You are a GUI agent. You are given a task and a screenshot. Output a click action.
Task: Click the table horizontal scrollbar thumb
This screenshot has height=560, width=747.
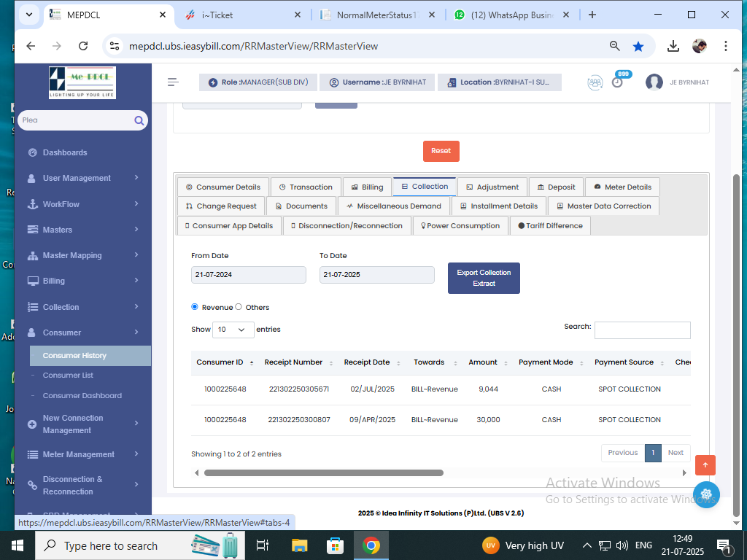pyautogui.click(x=324, y=472)
